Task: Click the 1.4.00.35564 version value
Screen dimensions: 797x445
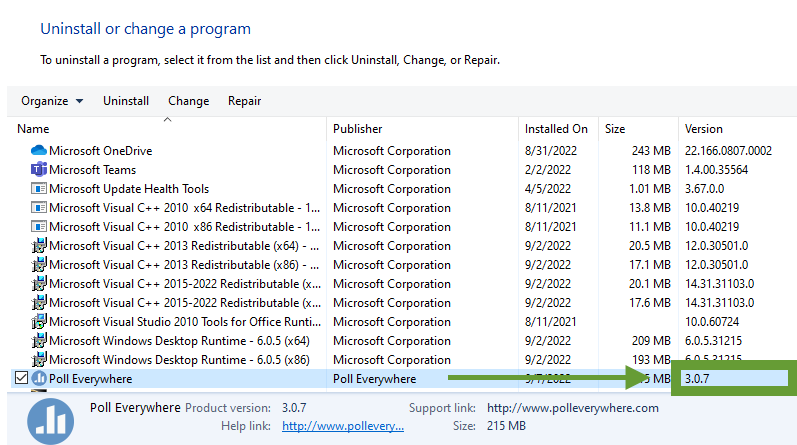Action: tap(716, 169)
